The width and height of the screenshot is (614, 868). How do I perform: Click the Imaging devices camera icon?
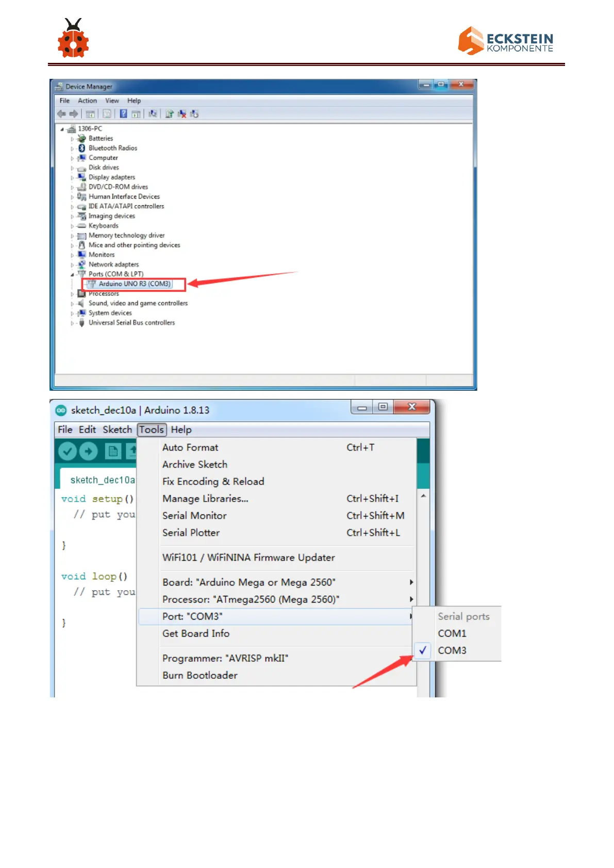81,216
